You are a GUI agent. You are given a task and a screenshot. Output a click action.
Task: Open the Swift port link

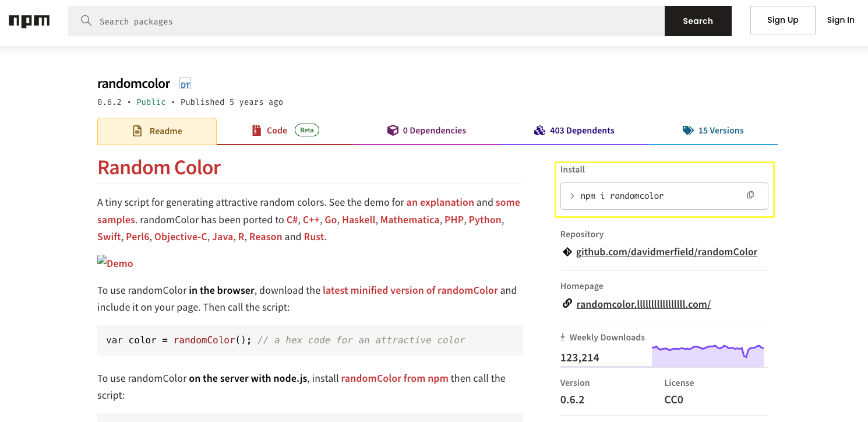[109, 237]
